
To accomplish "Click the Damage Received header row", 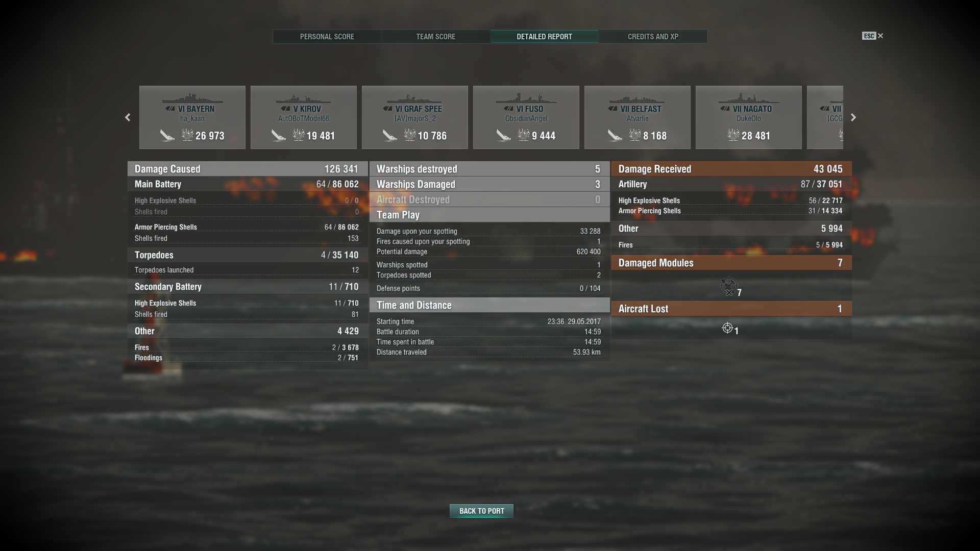I will click(731, 169).
